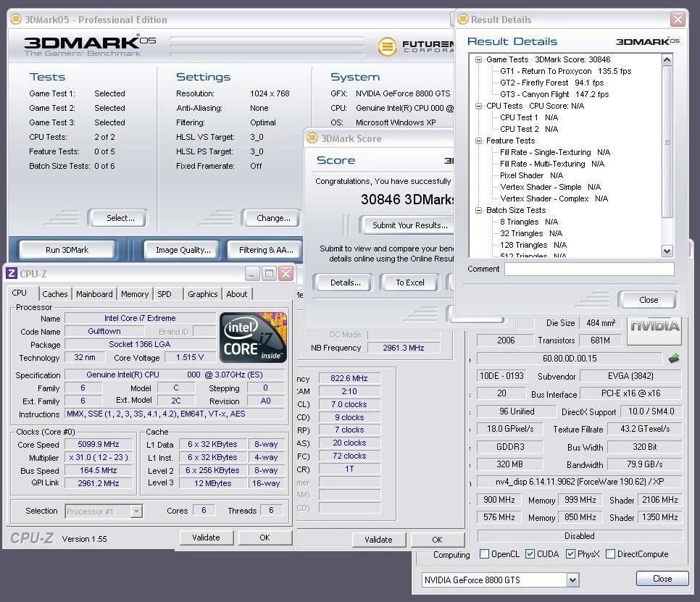Collapse the Batch Size Tests tree node
This screenshot has width=700, height=602.
[x=478, y=210]
